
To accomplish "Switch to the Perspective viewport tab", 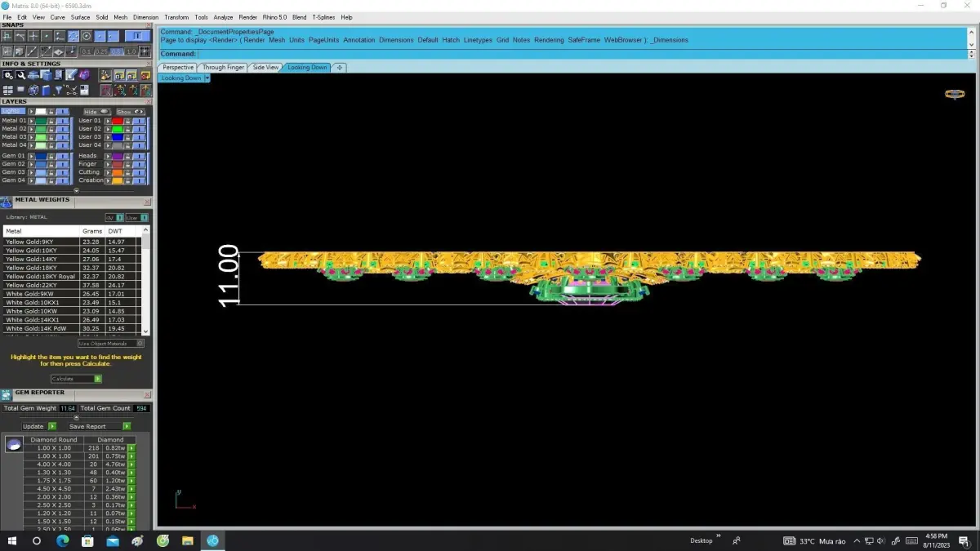I will pyautogui.click(x=178, y=68).
